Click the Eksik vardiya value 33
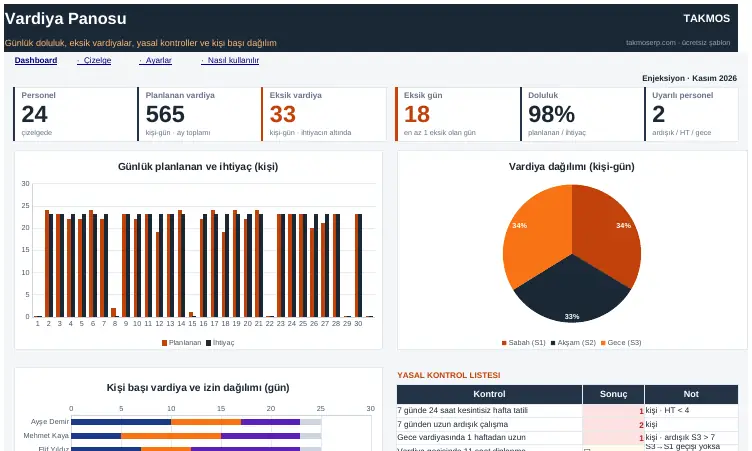 tap(282, 114)
